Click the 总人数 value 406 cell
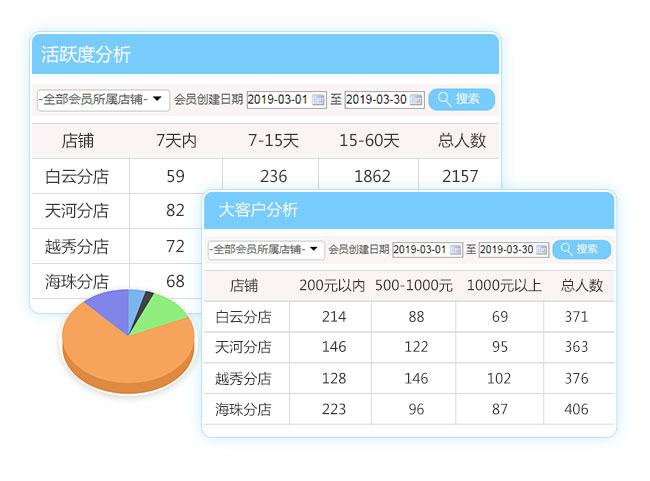The height and width of the screenshot is (481, 650). (x=579, y=409)
